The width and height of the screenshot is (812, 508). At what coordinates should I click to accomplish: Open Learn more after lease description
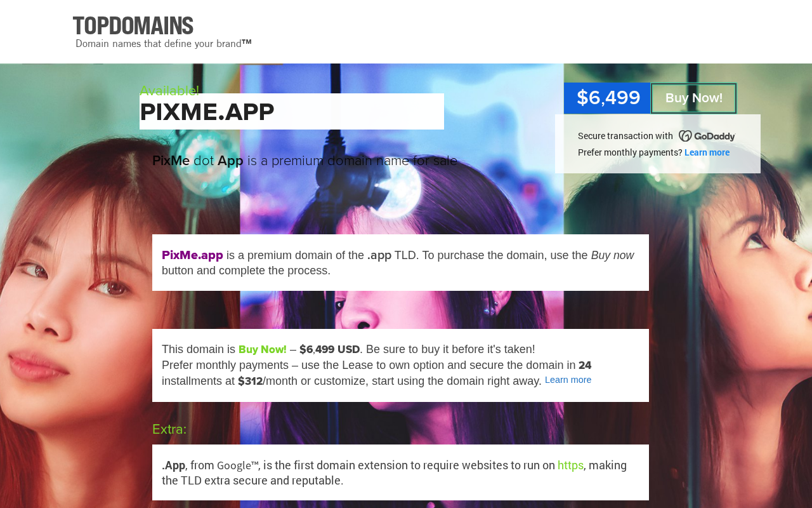568,380
